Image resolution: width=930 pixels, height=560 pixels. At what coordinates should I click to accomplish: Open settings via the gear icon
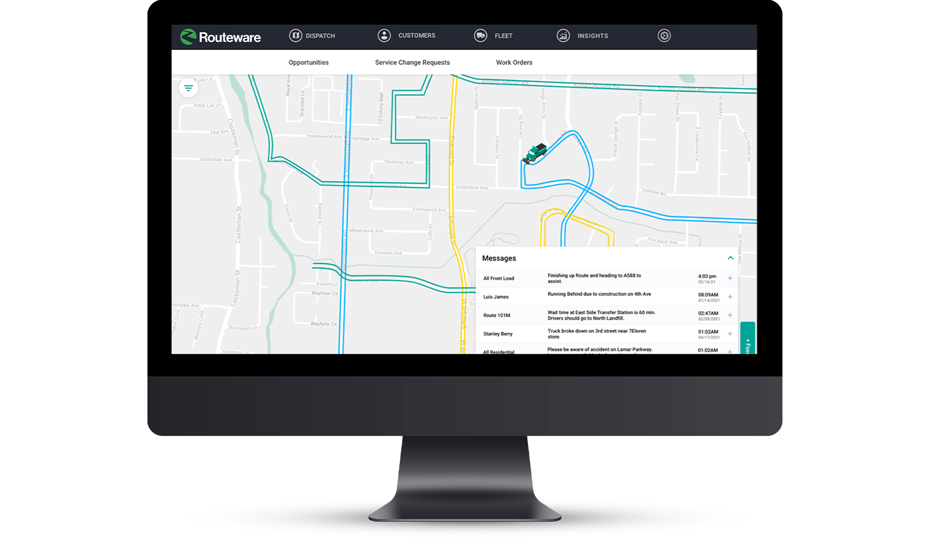pos(664,36)
